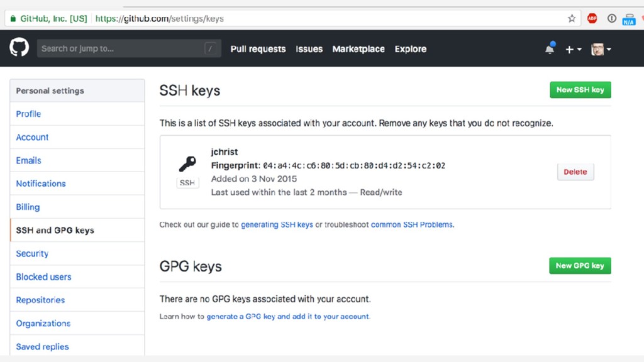The image size is (644, 362).
Task: Click the 'Added on 3 Nov 2015' text
Action: [254, 179]
